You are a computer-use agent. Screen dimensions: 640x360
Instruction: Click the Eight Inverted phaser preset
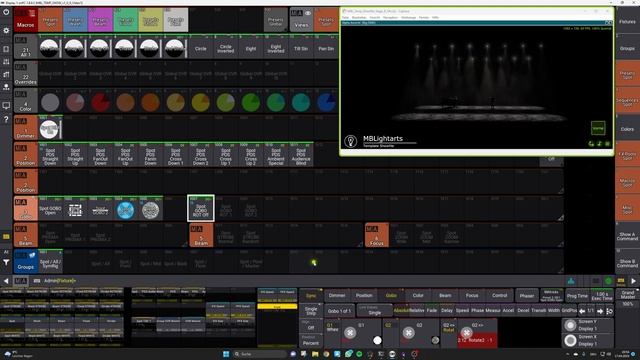click(x=276, y=49)
